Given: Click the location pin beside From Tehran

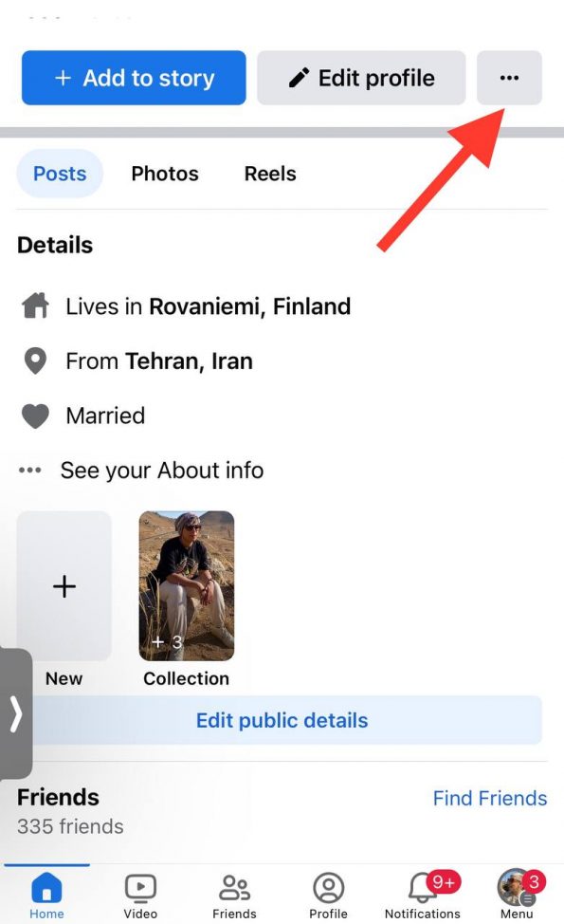Looking at the screenshot, I should (34, 360).
